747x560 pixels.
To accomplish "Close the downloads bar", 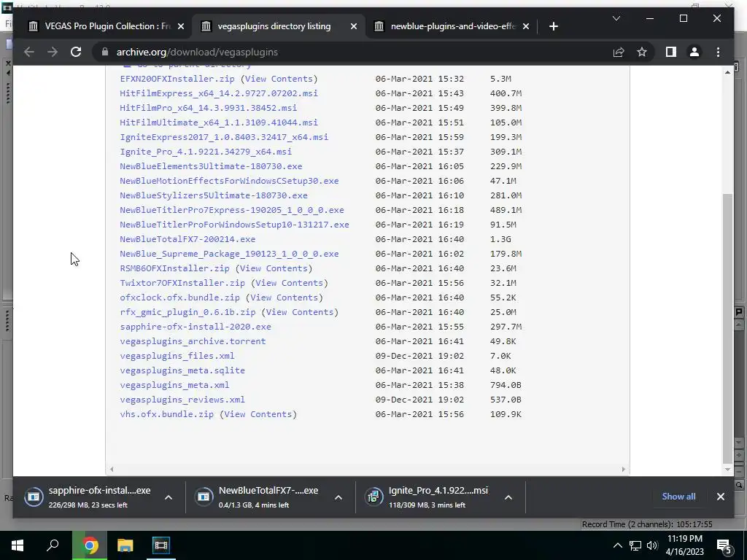I will [720, 497].
